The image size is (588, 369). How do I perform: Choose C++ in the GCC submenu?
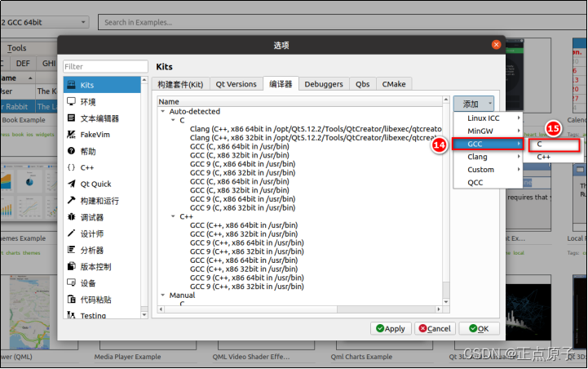tap(555, 157)
